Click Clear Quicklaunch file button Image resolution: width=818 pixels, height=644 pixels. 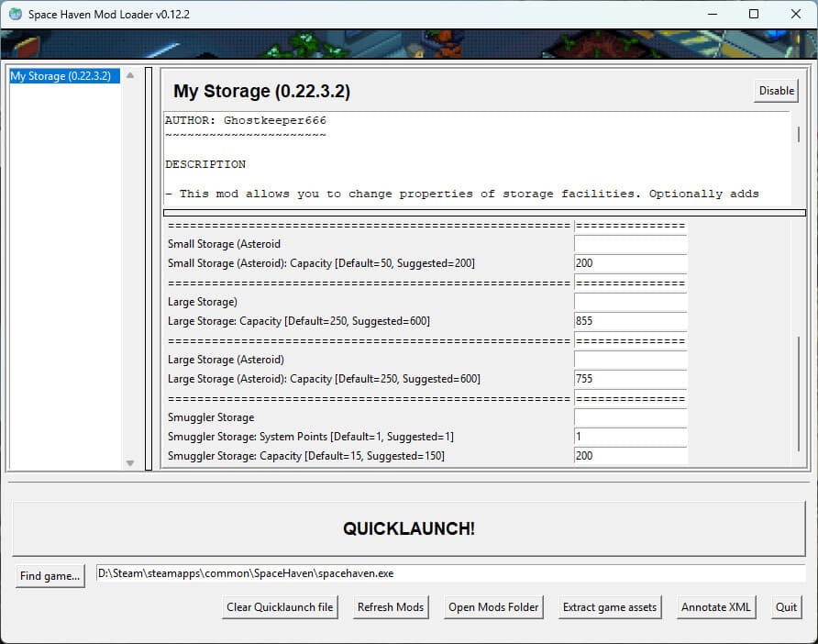coord(280,607)
